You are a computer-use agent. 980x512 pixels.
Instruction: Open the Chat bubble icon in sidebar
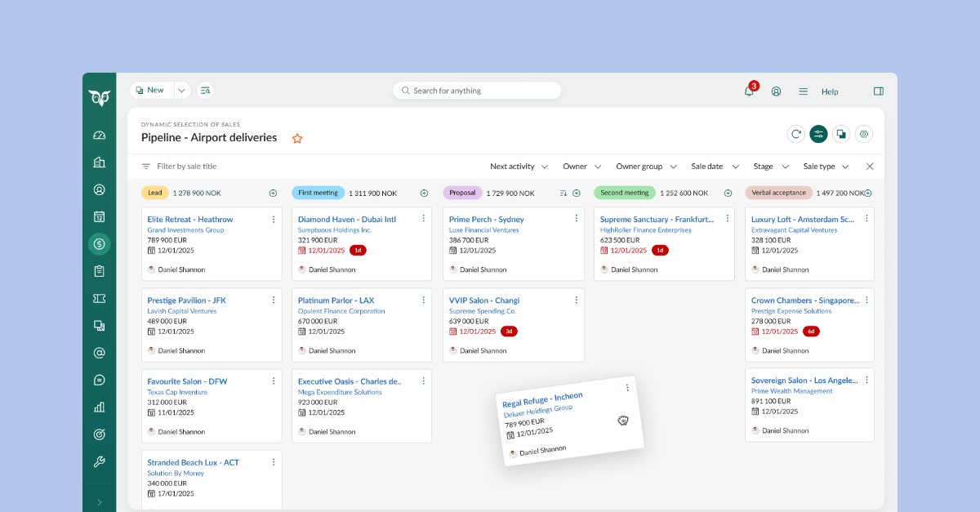(100, 380)
